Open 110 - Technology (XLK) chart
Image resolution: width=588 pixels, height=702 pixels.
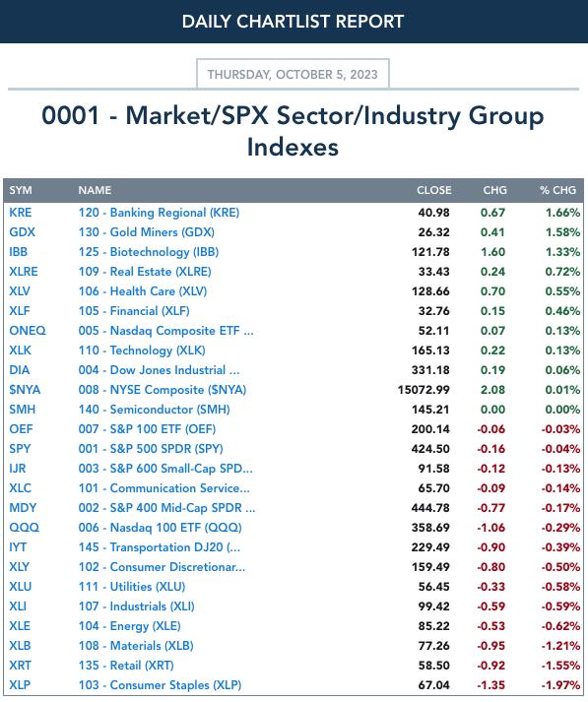pos(142,351)
